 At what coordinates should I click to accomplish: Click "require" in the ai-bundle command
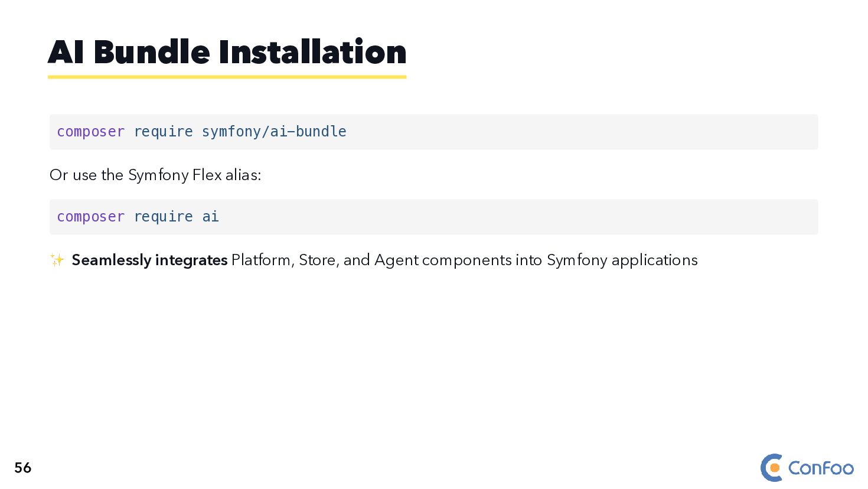point(163,132)
